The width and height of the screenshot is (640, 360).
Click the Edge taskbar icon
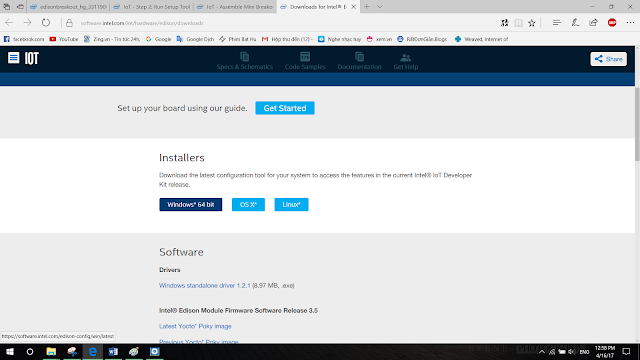pyautogui.click(x=93, y=351)
